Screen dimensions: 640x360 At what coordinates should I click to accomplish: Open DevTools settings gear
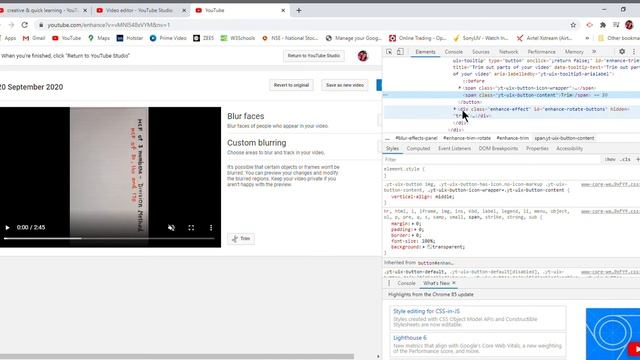tap(622, 52)
